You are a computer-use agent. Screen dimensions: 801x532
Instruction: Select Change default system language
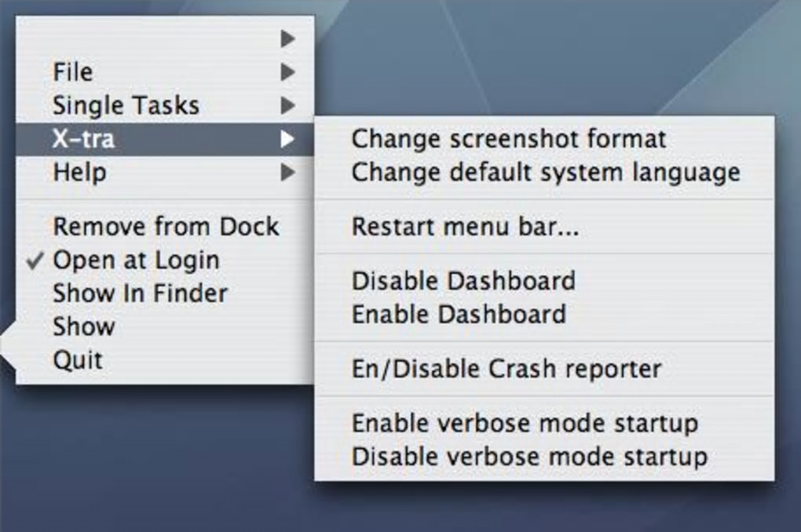pyautogui.click(x=545, y=172)
